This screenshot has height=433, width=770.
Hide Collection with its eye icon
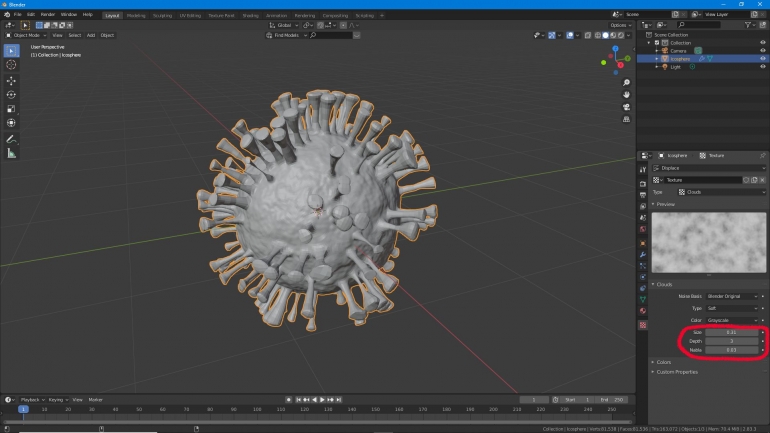pos(763,43)
